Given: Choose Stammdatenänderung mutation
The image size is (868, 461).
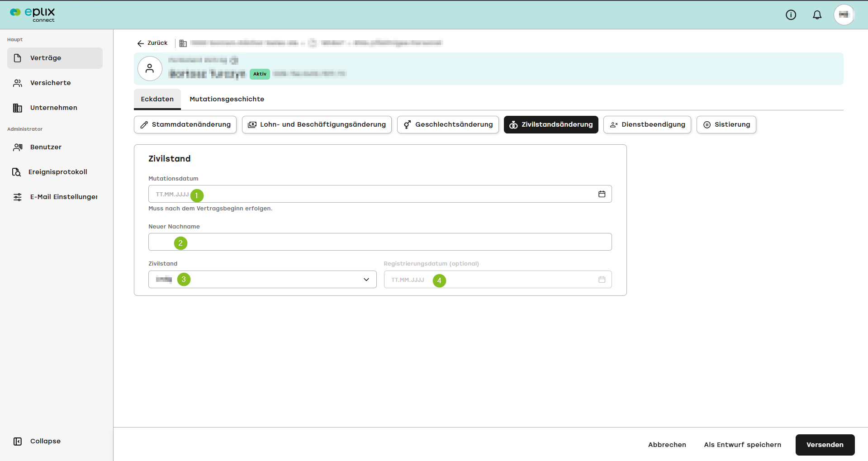Looking at the screenshot, I should (x=185, y=124).
